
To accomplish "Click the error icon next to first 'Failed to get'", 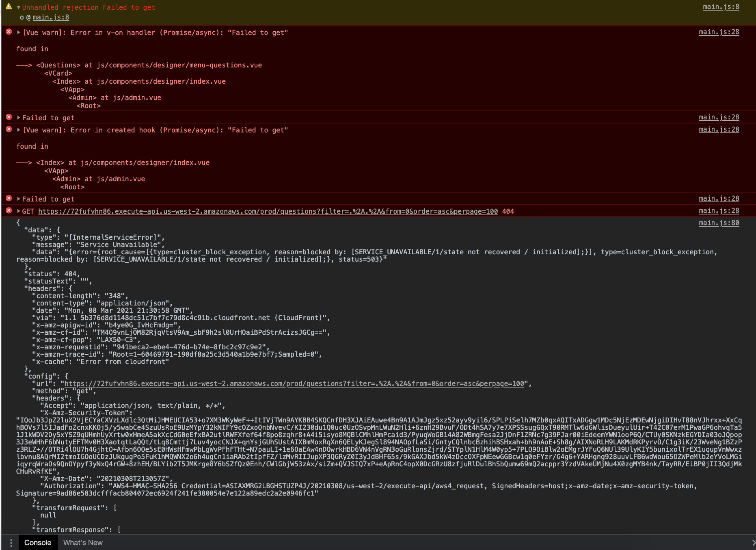I will [9, 117].
